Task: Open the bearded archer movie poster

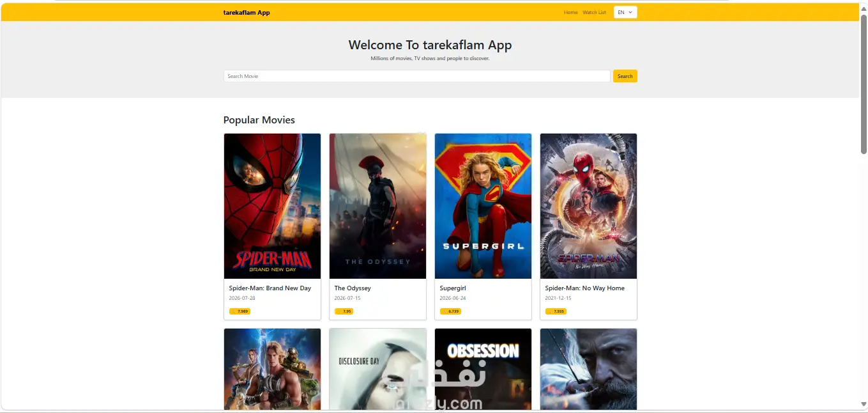Action: click(588, 369)
